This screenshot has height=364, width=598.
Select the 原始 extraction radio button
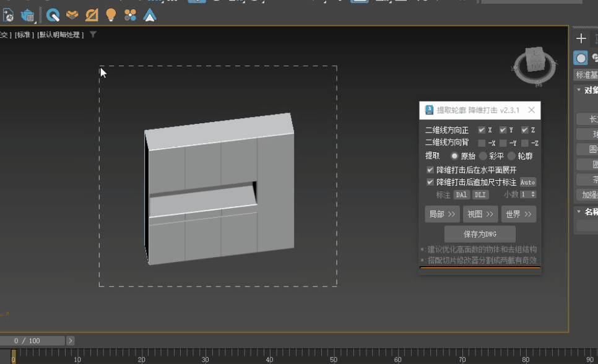(x=454, y=155)
